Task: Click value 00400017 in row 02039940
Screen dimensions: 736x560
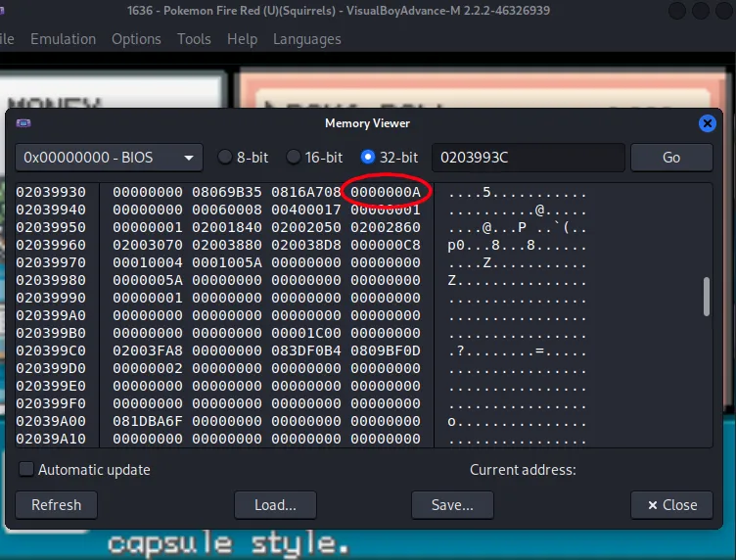Action: [x=306, y=210]
